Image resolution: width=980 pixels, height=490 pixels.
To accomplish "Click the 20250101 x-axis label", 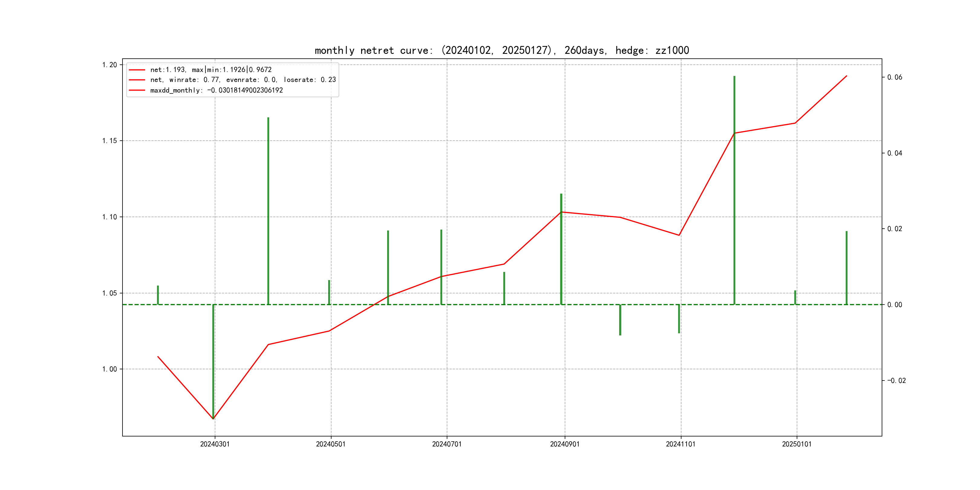I will pos(797,444).
